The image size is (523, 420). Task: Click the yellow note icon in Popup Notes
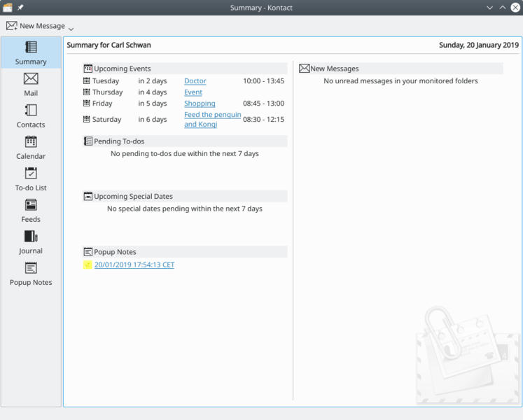click(x=88, y=265)
